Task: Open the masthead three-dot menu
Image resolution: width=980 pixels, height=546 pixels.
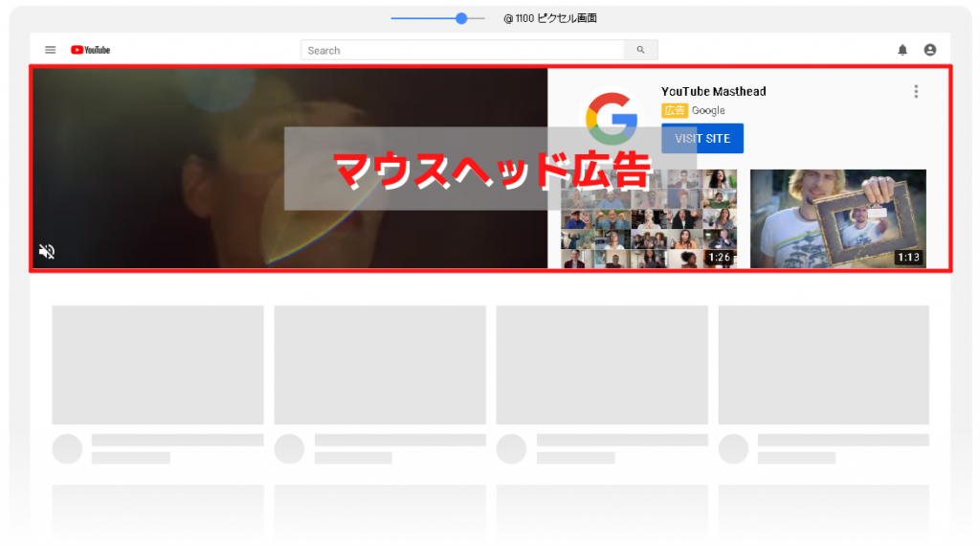Action: (916, 92)
